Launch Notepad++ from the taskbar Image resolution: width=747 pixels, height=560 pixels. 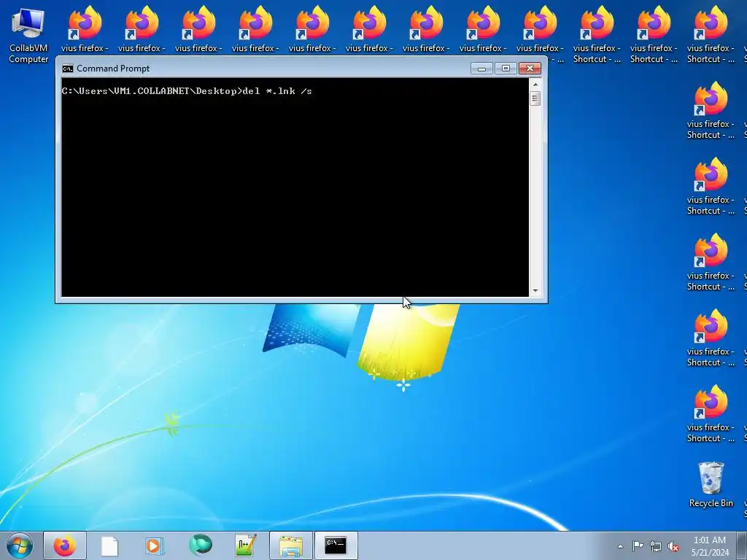tap(245, 545)
